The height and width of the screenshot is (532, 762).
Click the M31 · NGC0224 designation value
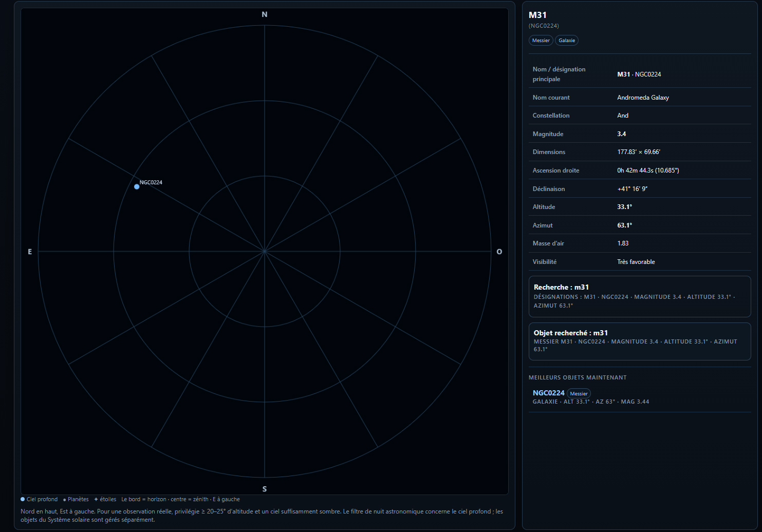click(x=639, y=74)
